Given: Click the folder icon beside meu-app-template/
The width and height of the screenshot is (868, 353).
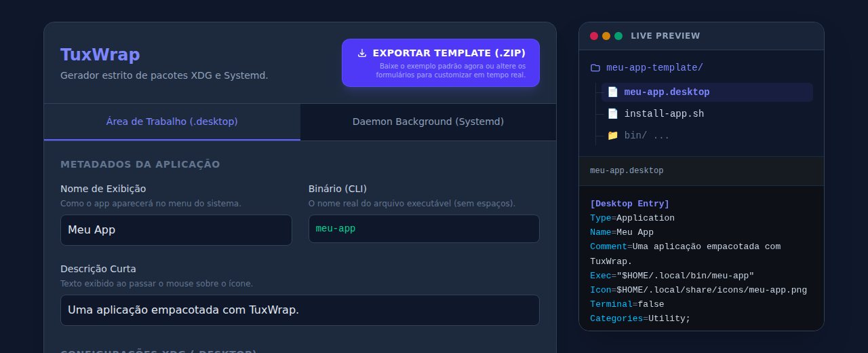Looking at the screenshot, I should [595, 68].
